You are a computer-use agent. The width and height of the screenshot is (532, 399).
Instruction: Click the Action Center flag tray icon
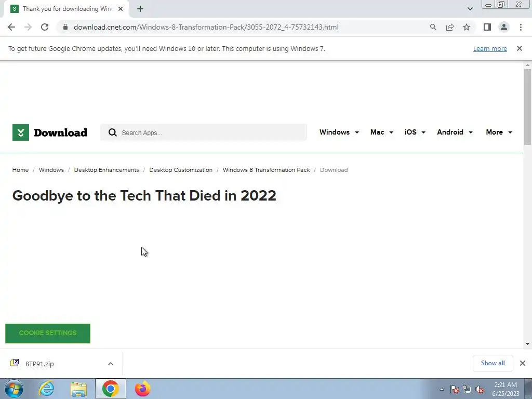[455, 389]
